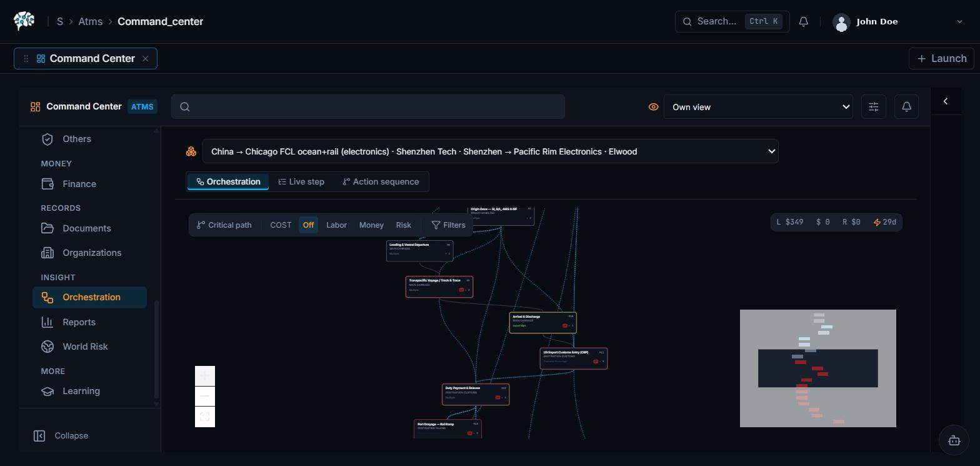Close the Command Center tab
Image resolution: width=980 pixels, height=466 pixels.
(145, 58)
